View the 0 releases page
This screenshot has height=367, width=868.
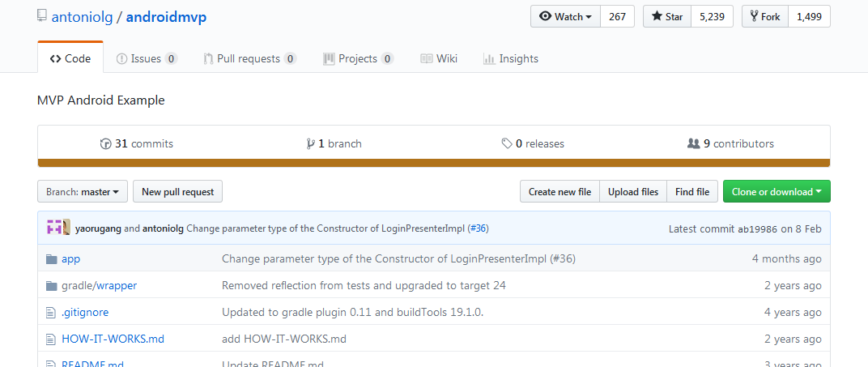pyautogui.click(x=533, y=144)
